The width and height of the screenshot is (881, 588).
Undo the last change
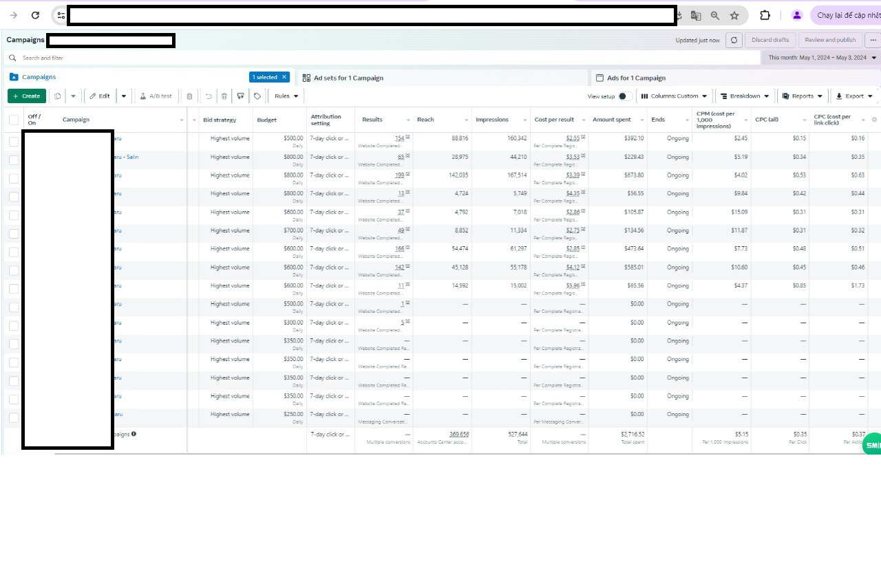208,96
